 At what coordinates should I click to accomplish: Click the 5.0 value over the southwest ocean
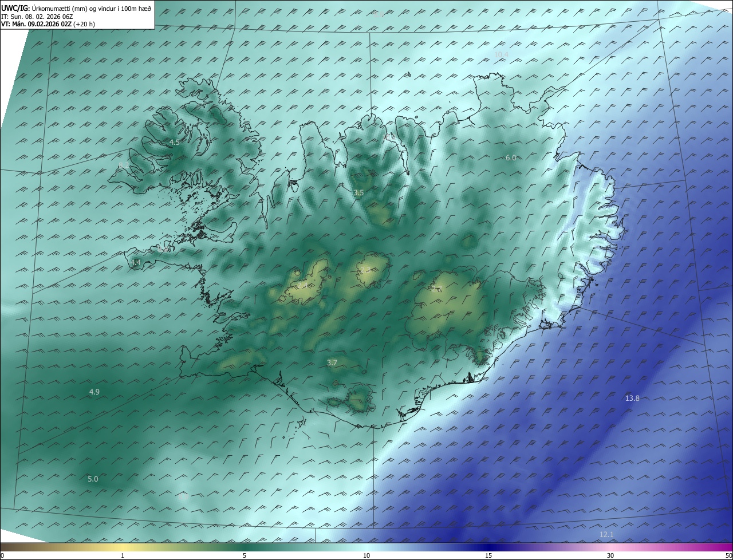[93, 479]
